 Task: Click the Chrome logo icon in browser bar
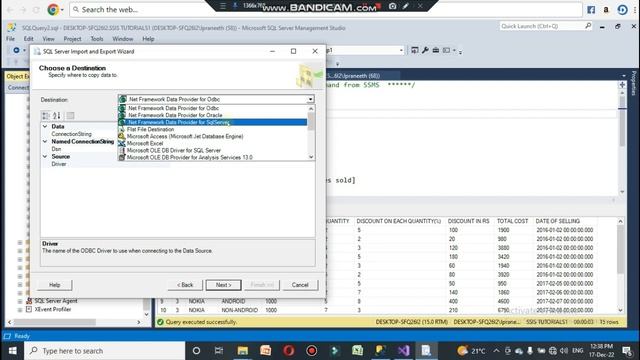pos(53,9)
